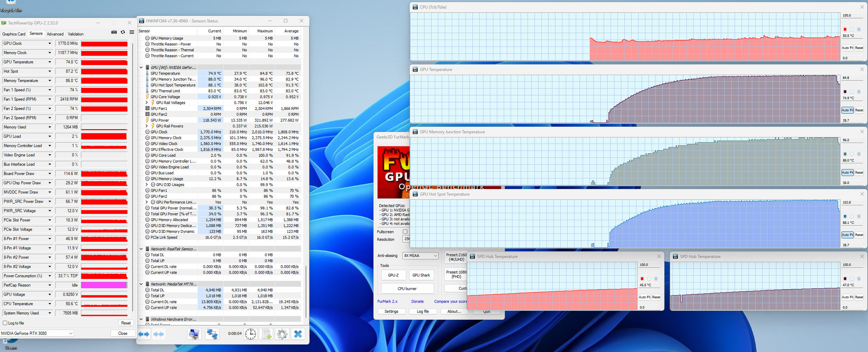Pick the blue color swatch on GPU Hot Spot graph

(x=845, y=216)
